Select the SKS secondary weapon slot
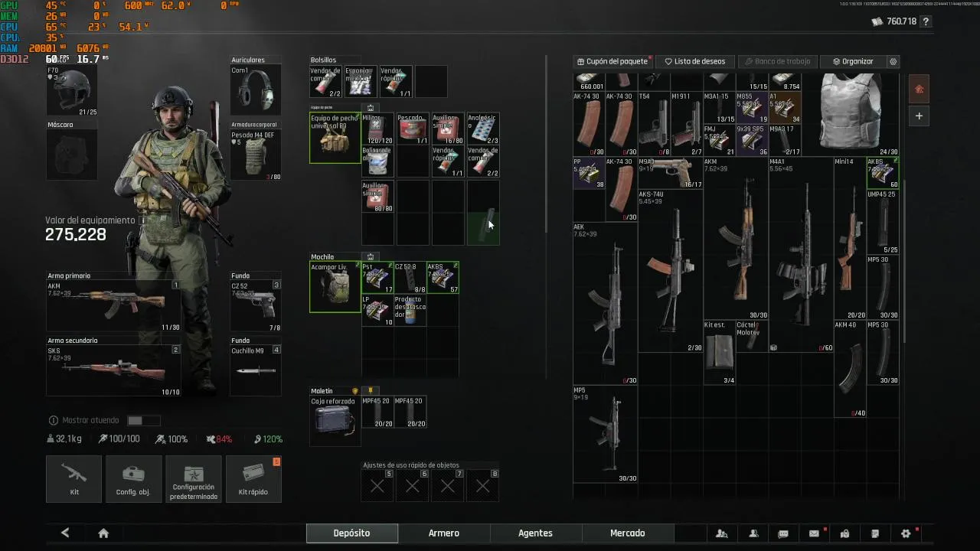 (x=113, y=371)
